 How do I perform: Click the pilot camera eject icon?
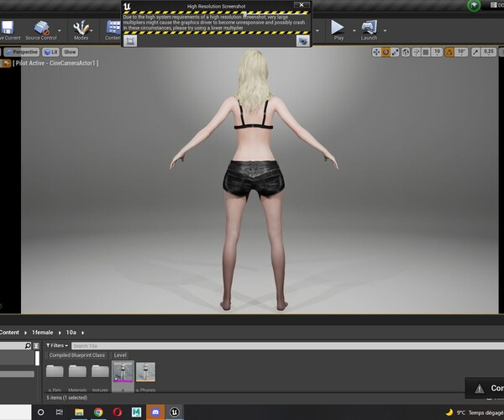coord(6,63)
